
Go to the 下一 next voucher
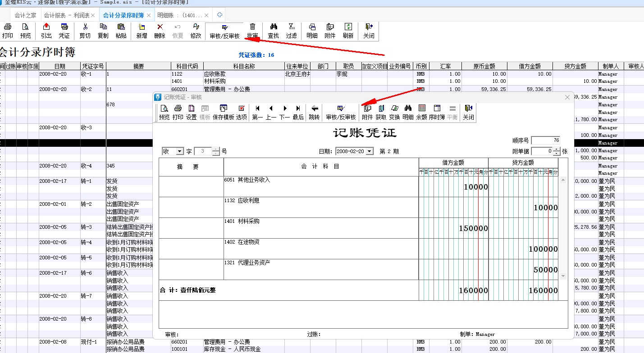[284, 112]
